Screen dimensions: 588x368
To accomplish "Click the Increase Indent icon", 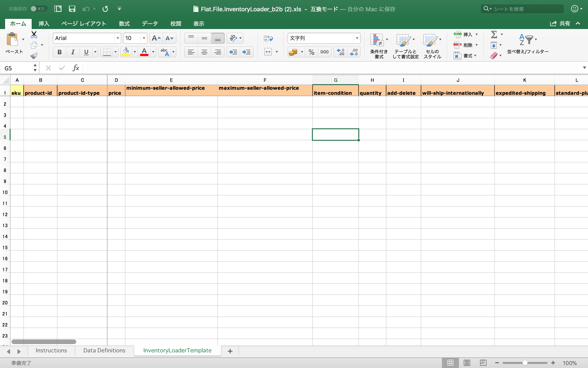I will pos(246,52).
